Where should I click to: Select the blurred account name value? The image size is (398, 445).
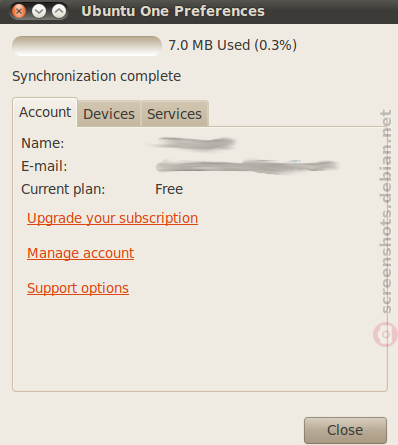point(193,143)
